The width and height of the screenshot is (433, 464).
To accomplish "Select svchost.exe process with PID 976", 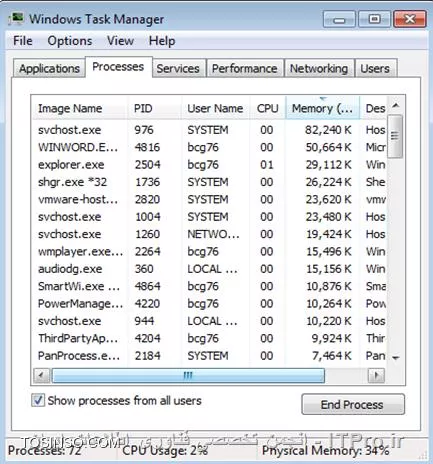I will coord(210,130).
